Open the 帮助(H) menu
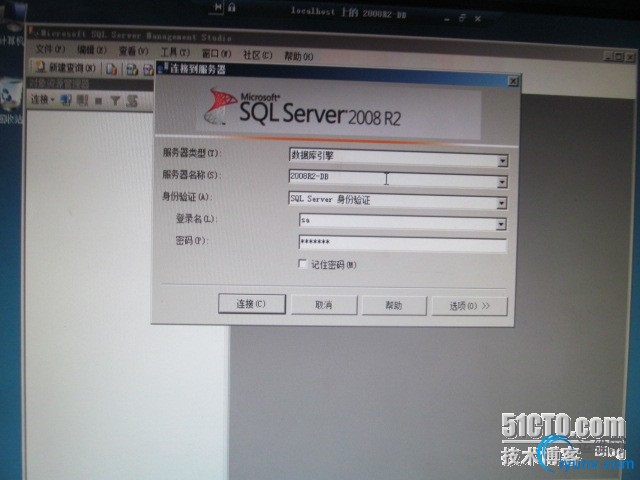640x480 pixels. (x=298, y=56)
